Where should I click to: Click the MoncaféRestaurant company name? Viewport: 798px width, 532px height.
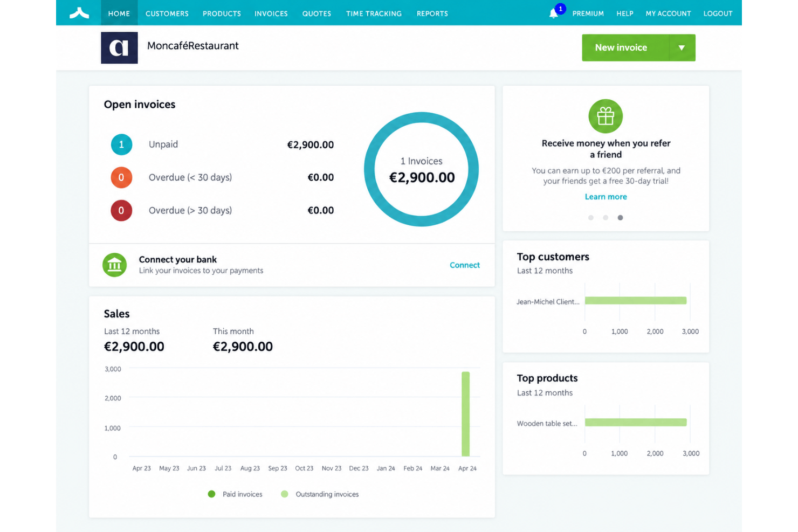click(x=193, y=46)
